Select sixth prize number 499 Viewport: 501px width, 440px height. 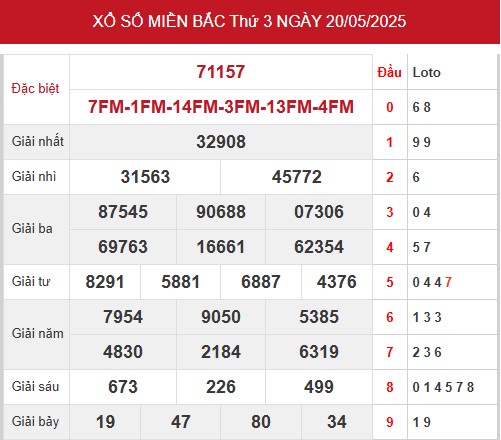coord(319,387)
